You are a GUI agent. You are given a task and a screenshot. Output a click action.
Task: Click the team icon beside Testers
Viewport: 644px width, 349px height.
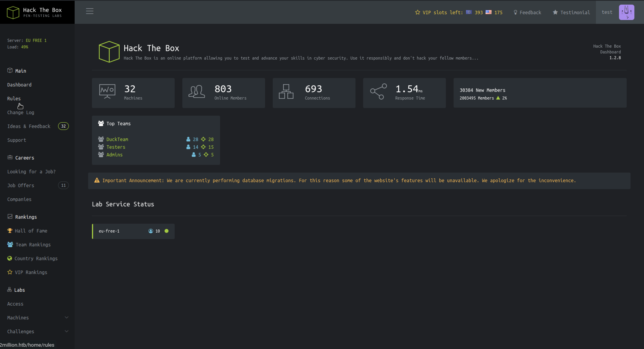tap(101, 147)
